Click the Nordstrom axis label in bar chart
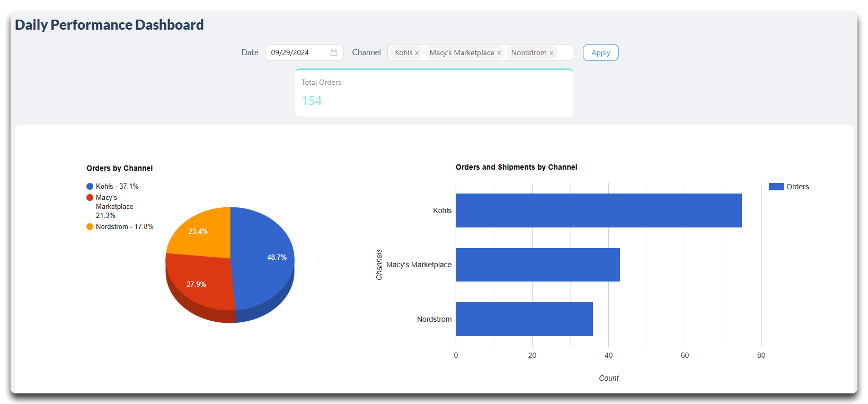 435,319
